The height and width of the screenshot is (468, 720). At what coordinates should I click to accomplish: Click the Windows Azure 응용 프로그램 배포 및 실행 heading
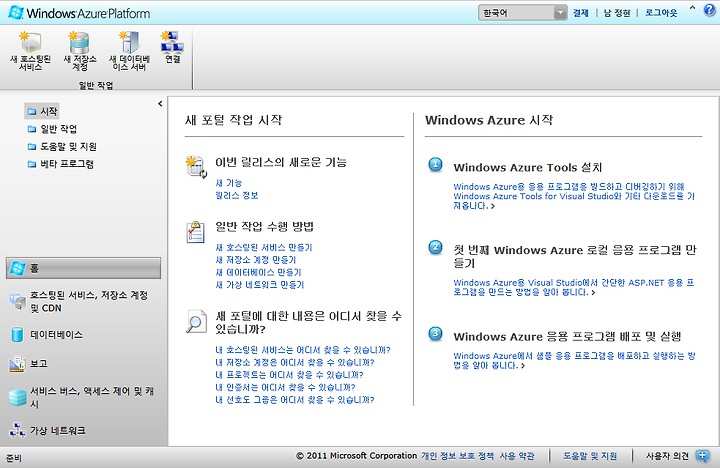567,337
